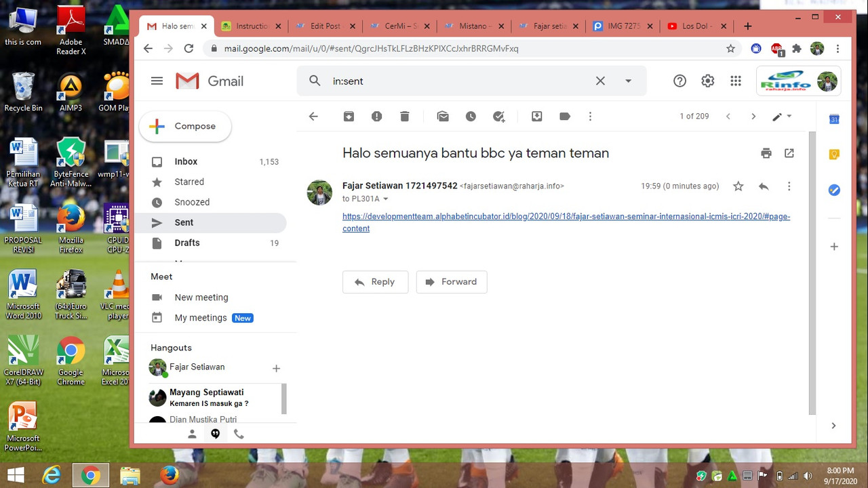This screenshot has height=488, width=868.
Task: Click the Chrome address bar
Action: (x=465, y=49)
